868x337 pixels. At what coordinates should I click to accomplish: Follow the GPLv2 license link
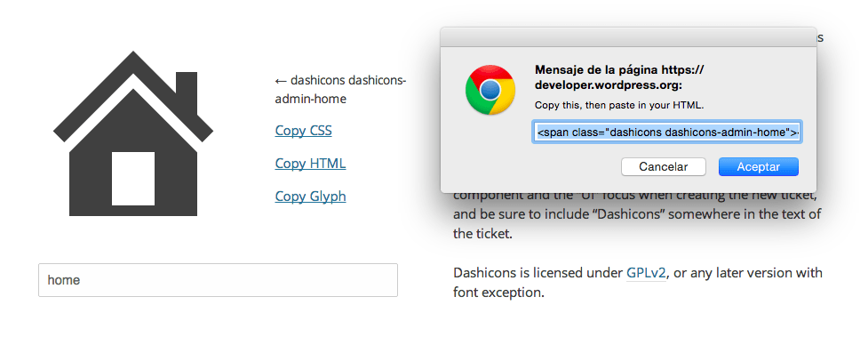pyautogui.click(x=646, y=273)
